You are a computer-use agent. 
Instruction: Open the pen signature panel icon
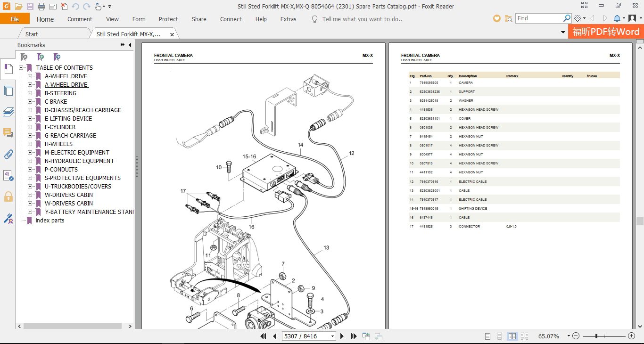8,218
